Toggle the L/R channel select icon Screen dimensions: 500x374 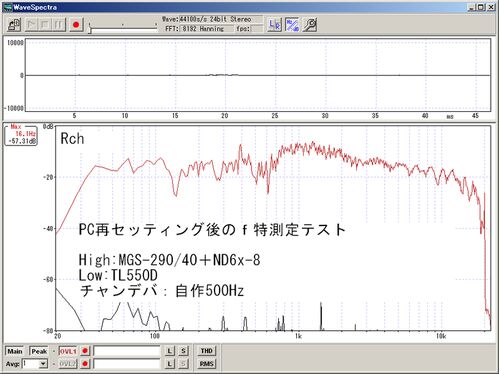(275, 25)
